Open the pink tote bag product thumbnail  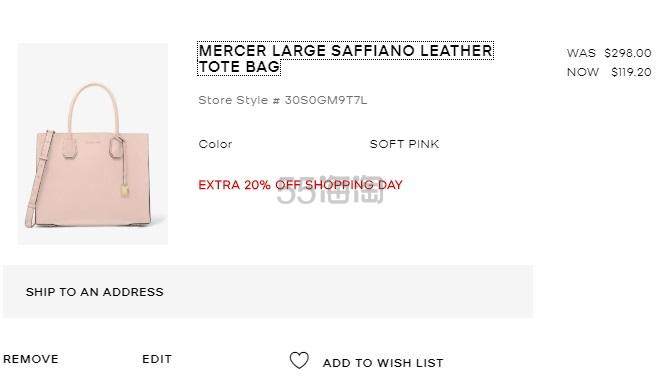[x=93, y=143]
